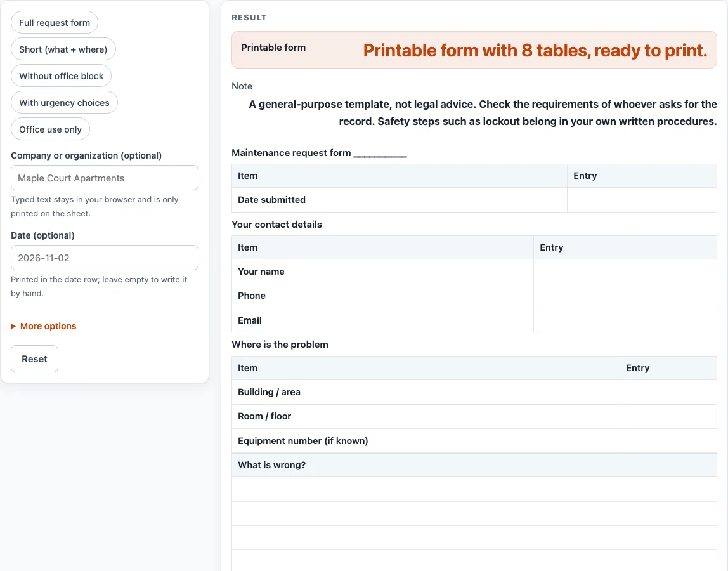Pick the Without office block preset

point(62,76)
